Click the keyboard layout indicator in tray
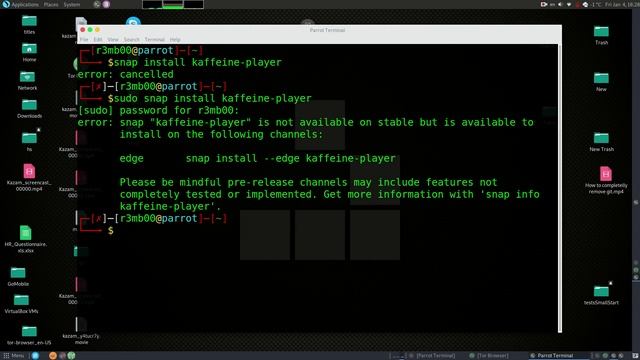 [552, 4]
